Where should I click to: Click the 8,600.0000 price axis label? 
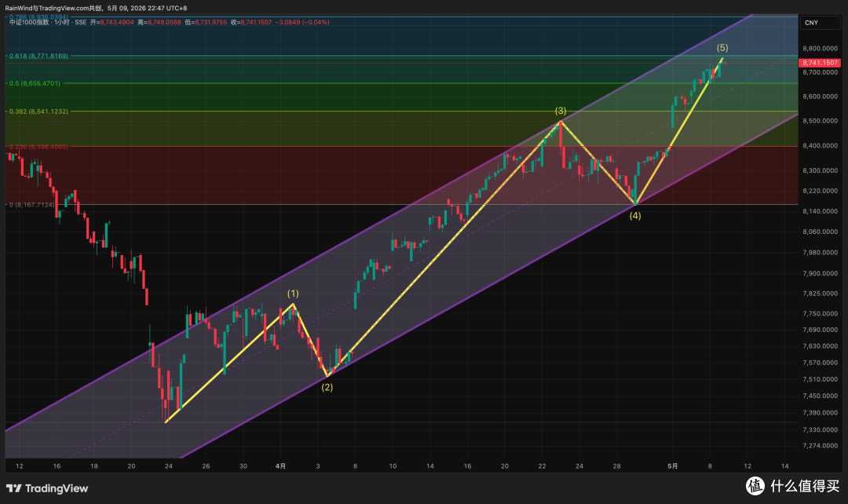[x=820, y=97]
